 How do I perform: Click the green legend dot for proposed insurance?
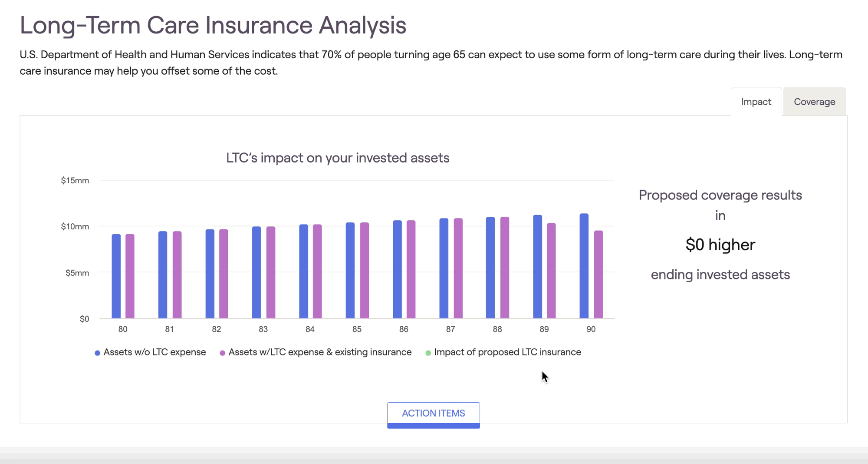[x=428, y=353]
